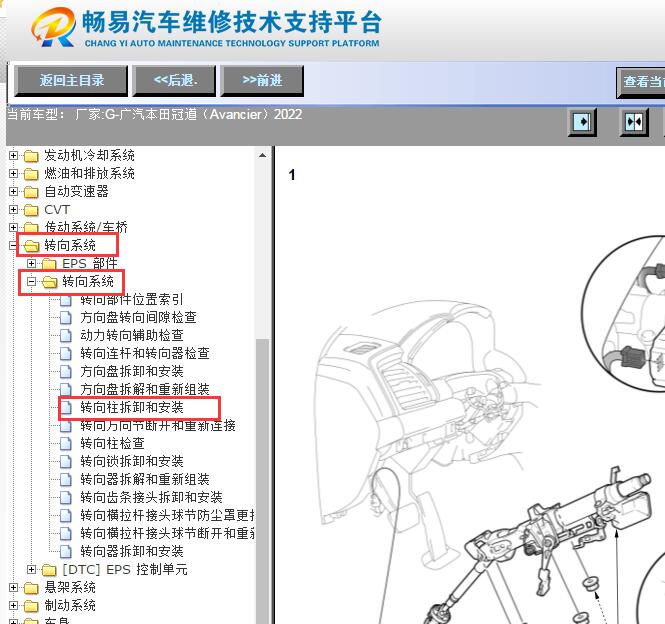Expand the [DTC] EPS 控制单元 folder
The image size is (665, 624).
coord(31,569)
